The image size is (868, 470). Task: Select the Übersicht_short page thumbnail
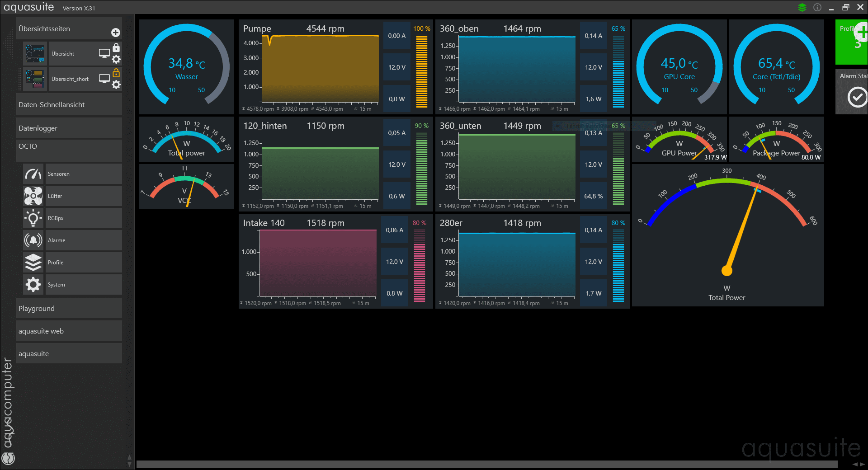tap(35, 79)
